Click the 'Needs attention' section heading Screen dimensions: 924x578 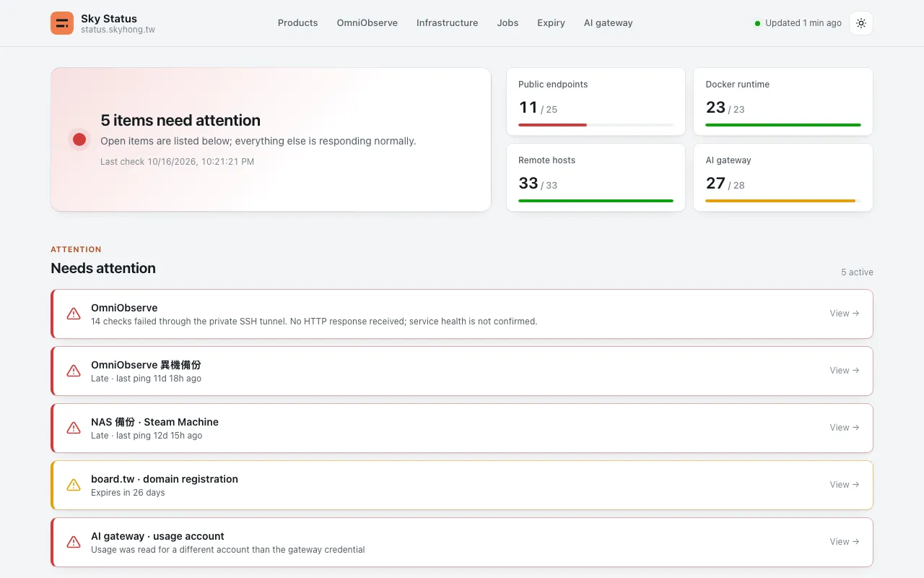(x=103, y=268)
